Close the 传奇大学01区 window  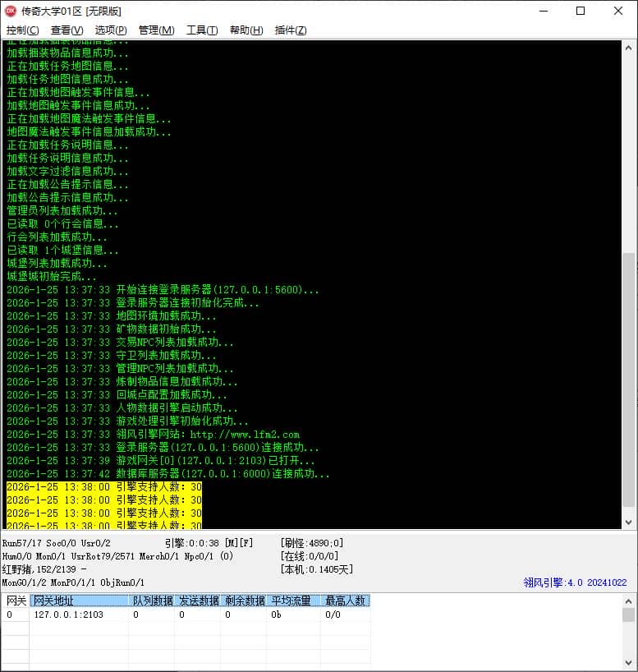[x=617, y=12]
